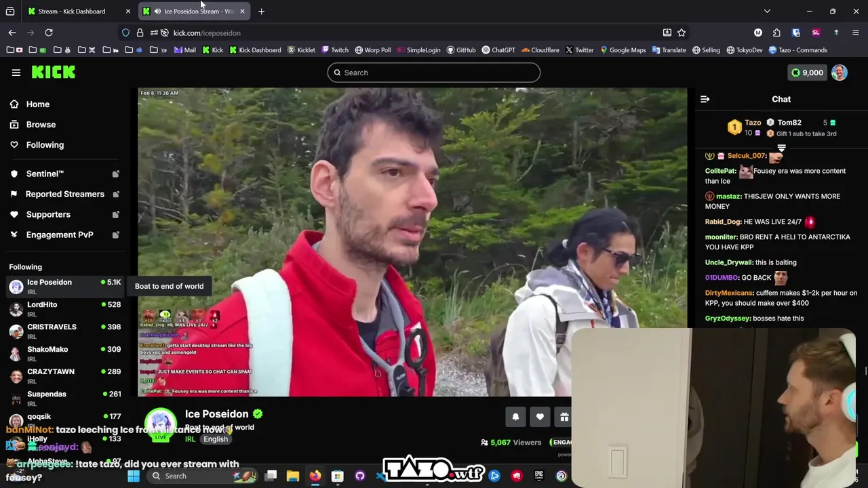Expand the gift leaderboard chevron under Tom82
This screenshot has width=868, height=488.
(x=781, y=147)
